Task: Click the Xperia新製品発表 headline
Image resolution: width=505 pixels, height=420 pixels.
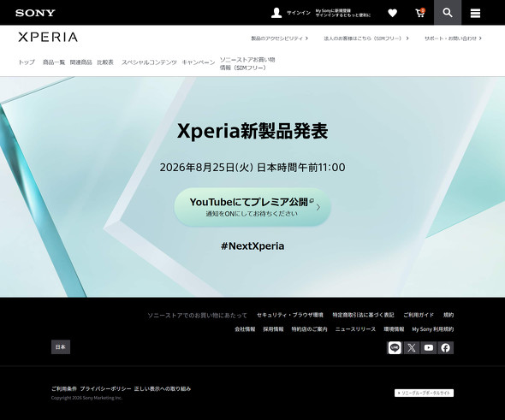Action: click(x=253, y=131)
